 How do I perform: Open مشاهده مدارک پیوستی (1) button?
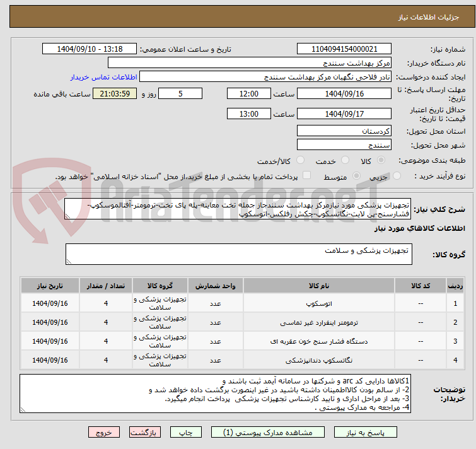268,432
